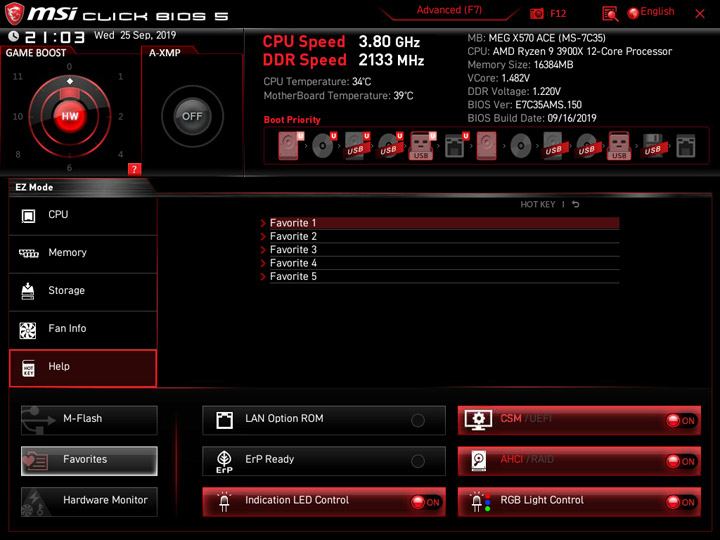Click the Favorites heart list icon
The image size is (720, 540).
35,461
